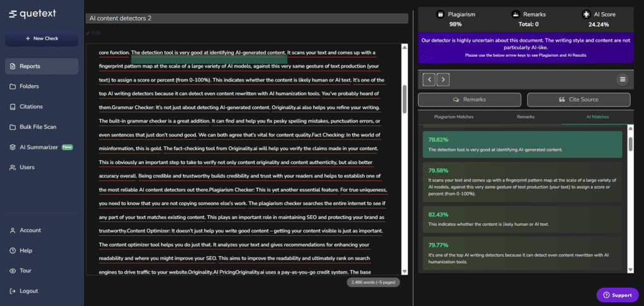This screenshot has width=644, height=306.
Task: Select the 82.43% AI match card
Action: tap(522, 220)
